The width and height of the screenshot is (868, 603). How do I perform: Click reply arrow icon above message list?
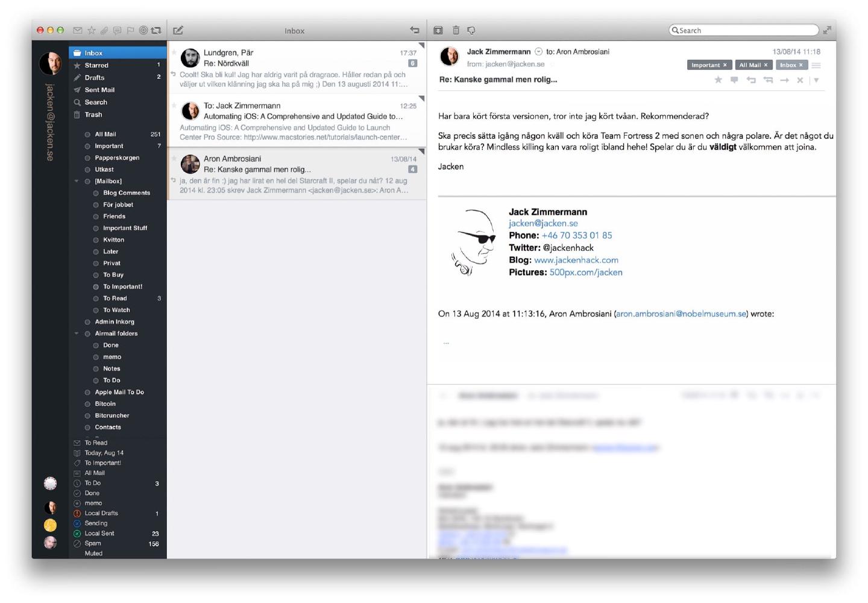pyautogui.click(x=415, y=30)
